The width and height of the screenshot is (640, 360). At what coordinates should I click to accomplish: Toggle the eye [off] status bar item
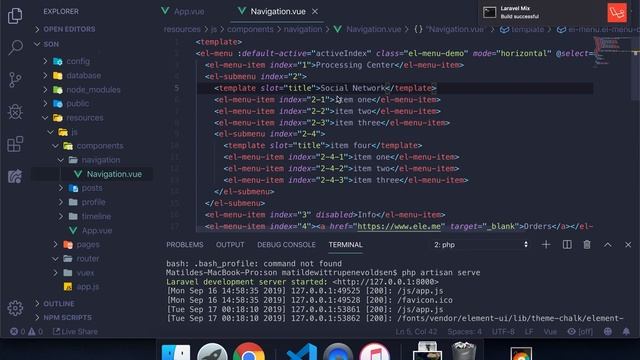[580, 331]
